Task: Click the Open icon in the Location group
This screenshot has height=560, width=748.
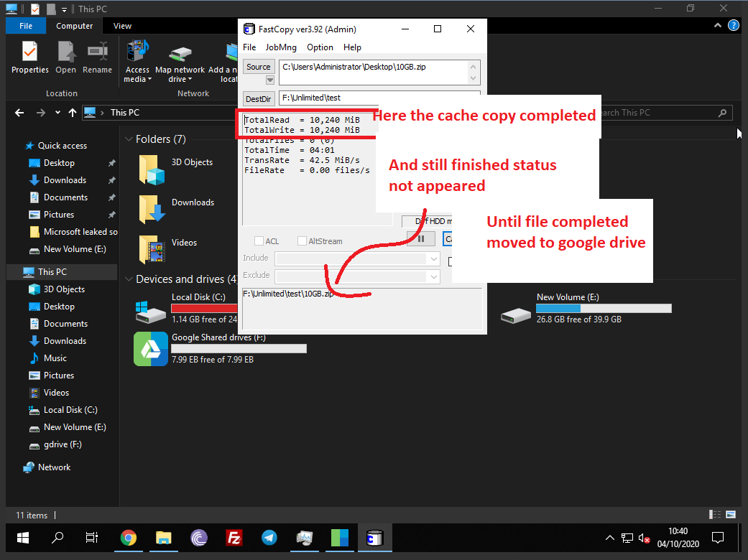Action: pyautogui.click(x=66, y=57)
